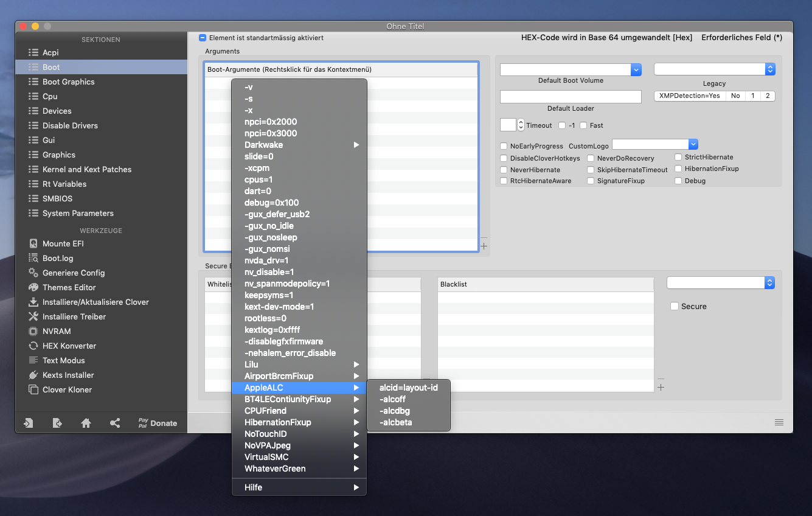Image resolution: width=812 pixels, height=516 pixels.
Task: Click the home icon in bottom toolbar
Action: (86, 423)
